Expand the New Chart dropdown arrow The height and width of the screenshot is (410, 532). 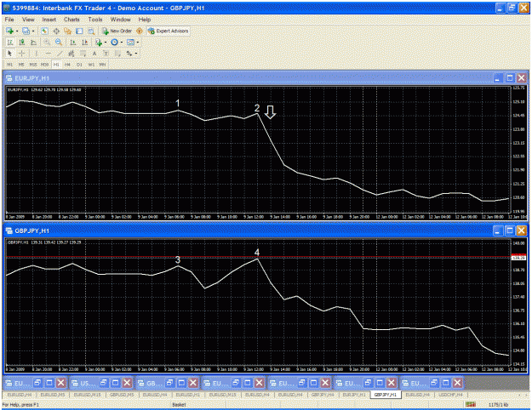(x=17, y=31)
